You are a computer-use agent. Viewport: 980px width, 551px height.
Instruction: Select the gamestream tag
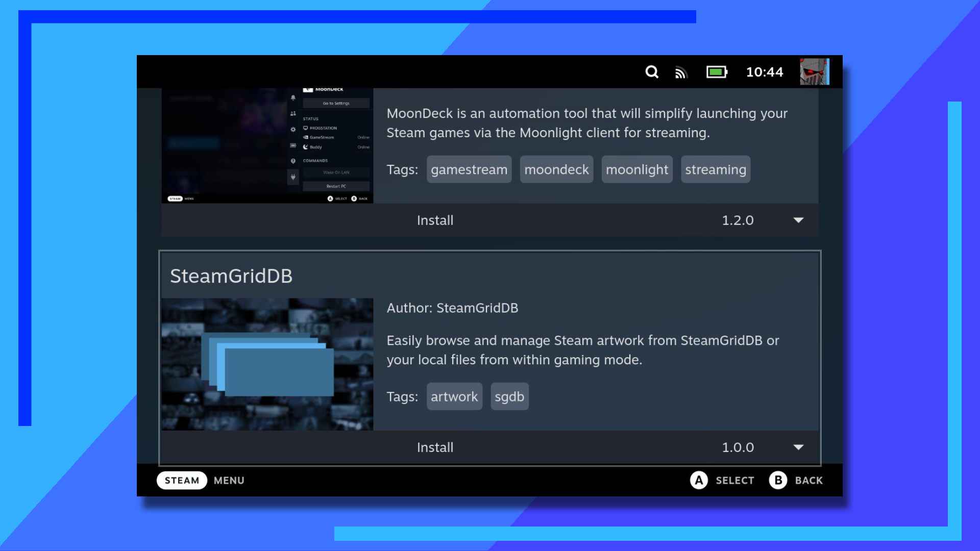click(469, 169)
